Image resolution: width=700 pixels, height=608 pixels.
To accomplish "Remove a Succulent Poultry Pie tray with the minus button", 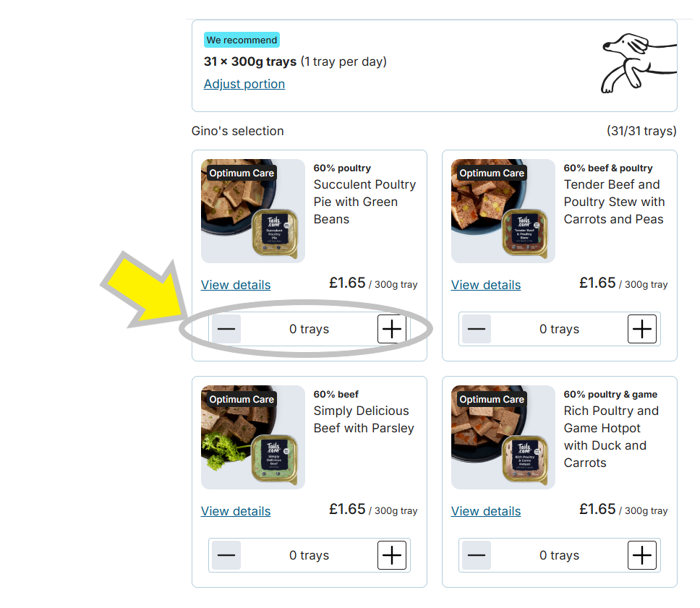I will click(x=226, y=329).
